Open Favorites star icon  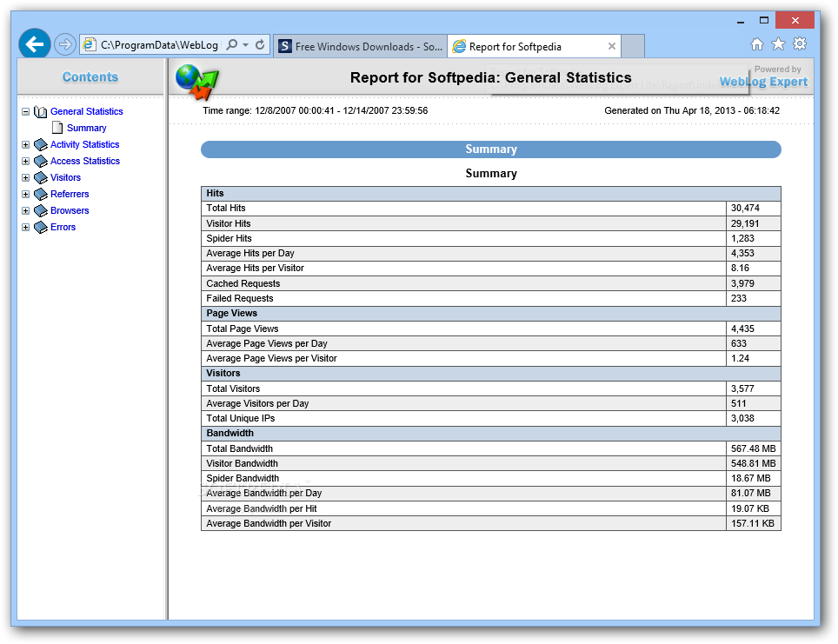tap(778, 43)
